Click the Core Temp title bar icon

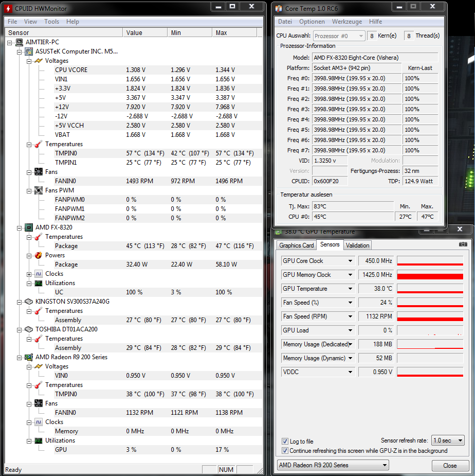(279, 9)
